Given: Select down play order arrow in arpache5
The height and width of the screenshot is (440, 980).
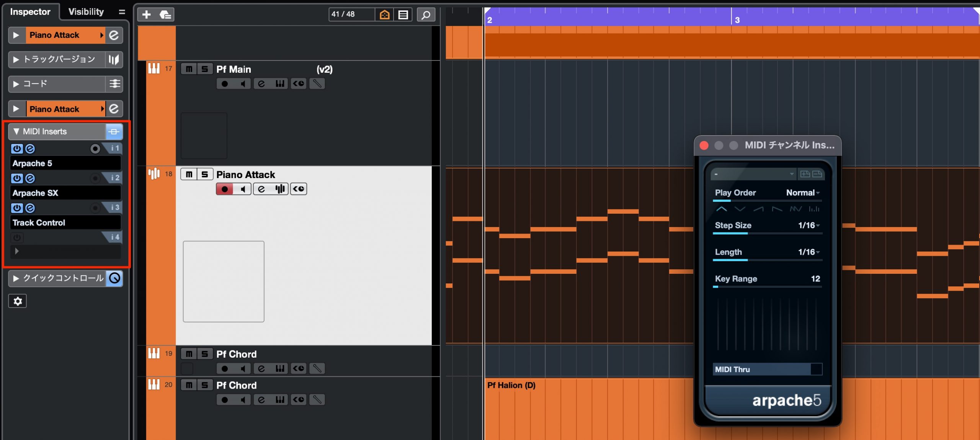Looking at the screenshot, I should pyautogui.click(x=740, y=209).
